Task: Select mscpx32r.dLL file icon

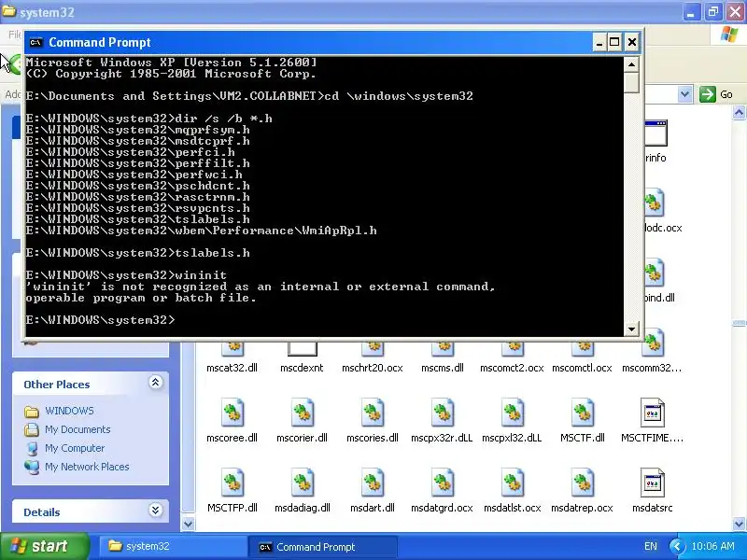Action: 442,413
